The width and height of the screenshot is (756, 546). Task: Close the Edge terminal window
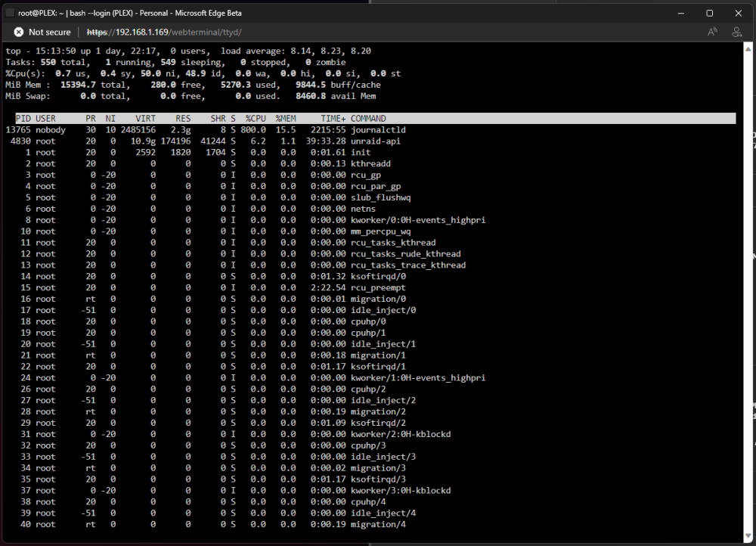click(738, 13)
